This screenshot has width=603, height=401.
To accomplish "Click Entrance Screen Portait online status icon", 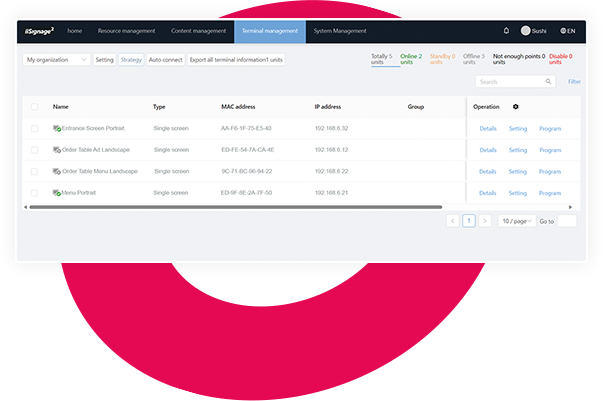I will (57, 129).
